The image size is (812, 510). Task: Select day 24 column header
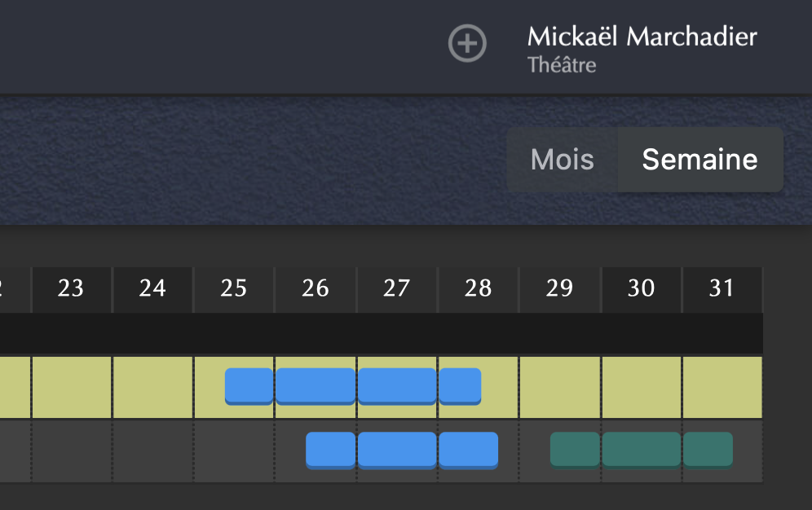coord(152,288)
